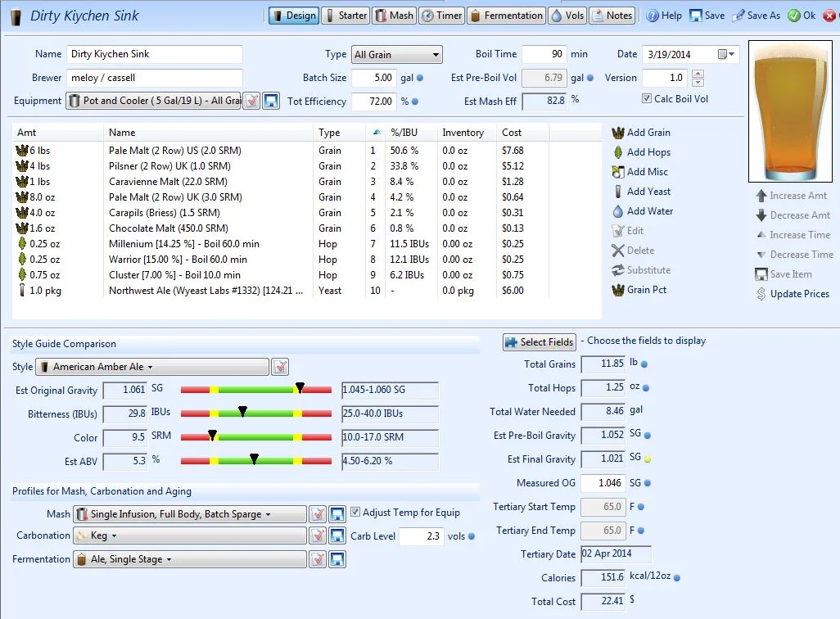Open the Mash profile dropdown
This screenshot has width=840, height=619.
pos(190,514)
